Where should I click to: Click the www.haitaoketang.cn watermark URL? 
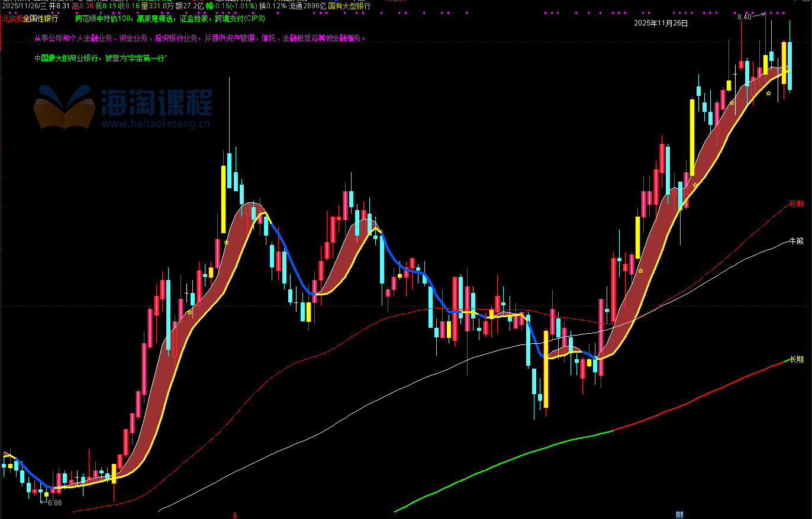156,124
